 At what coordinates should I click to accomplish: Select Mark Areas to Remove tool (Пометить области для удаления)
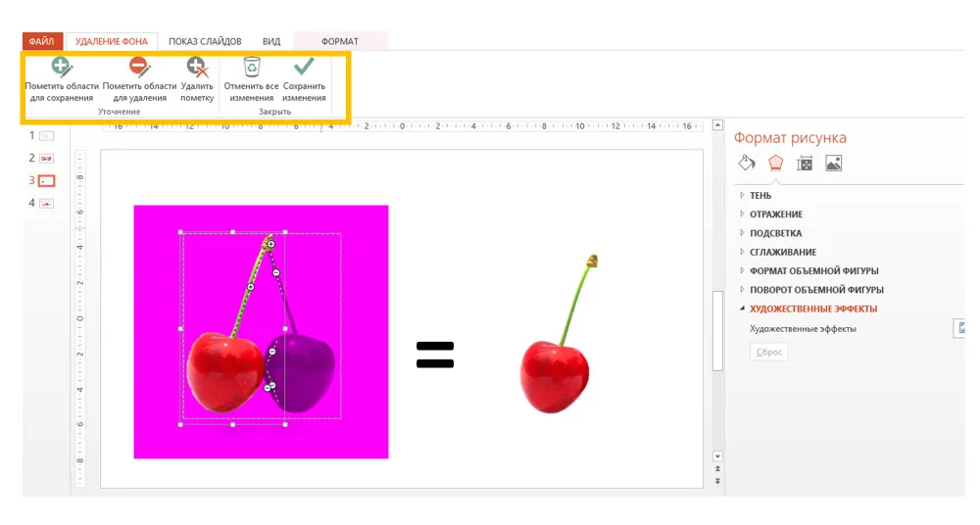pyautogui.click(x=139, y=79)
